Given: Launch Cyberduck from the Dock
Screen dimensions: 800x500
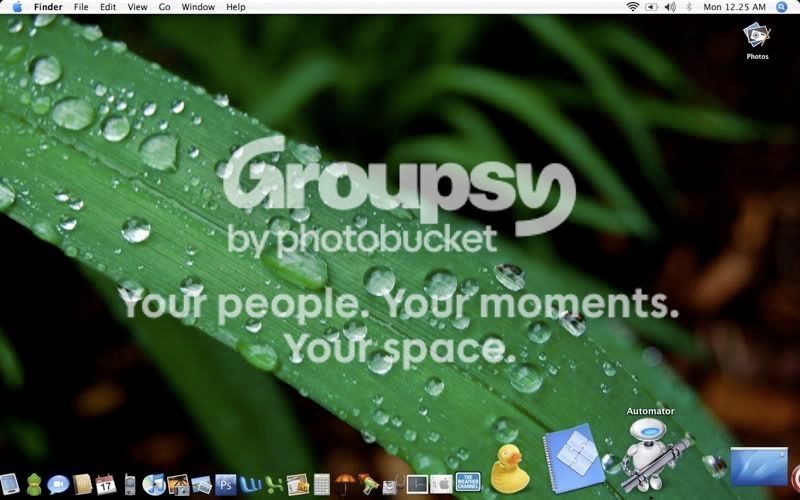Looking at the screenshot, I should 510,468.
